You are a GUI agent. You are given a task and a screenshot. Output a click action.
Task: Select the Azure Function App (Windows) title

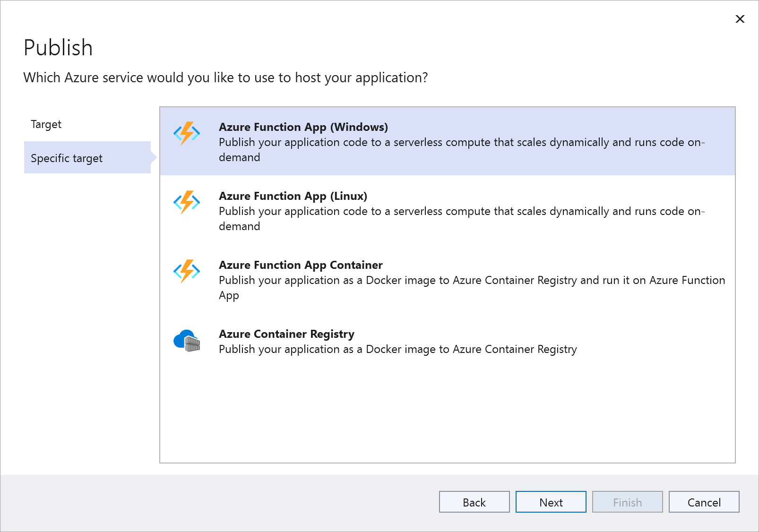(x=303, y=127)
